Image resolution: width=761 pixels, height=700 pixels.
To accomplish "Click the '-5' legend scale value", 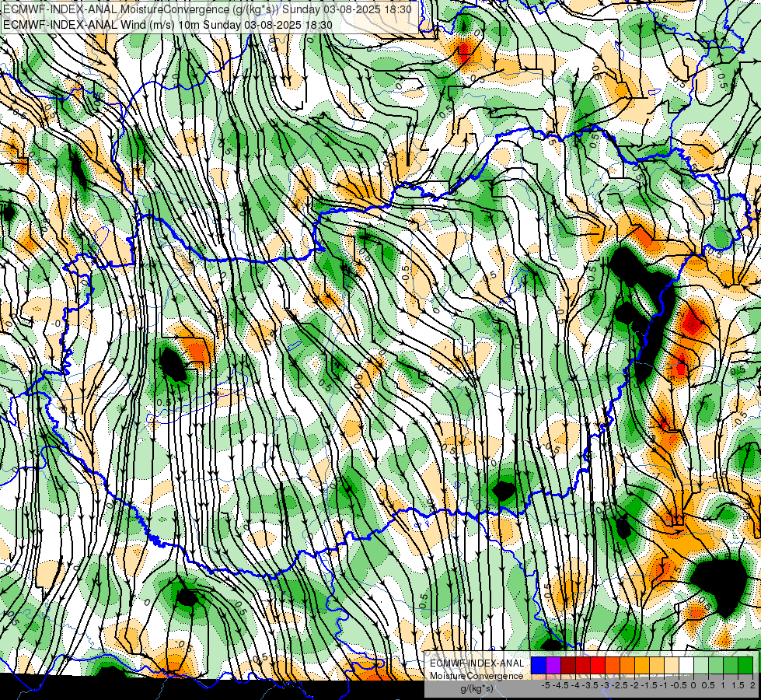I will 546,685.
